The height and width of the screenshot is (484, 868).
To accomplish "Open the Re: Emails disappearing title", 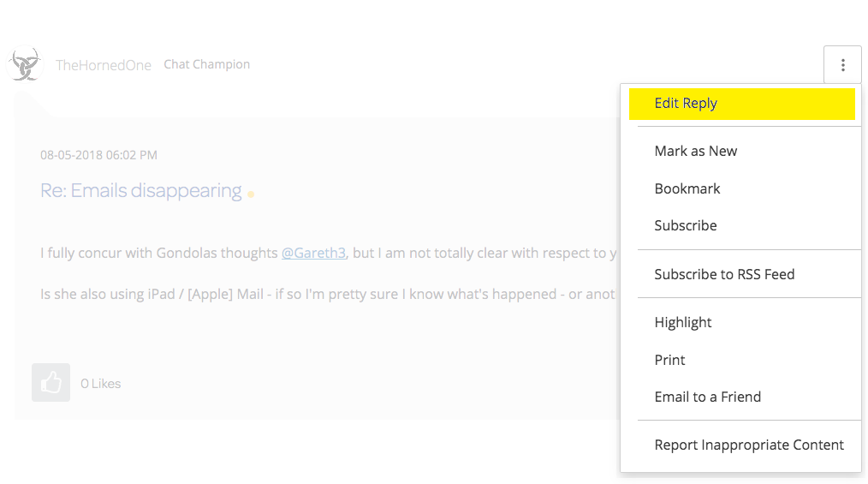I will click(140, 190).
